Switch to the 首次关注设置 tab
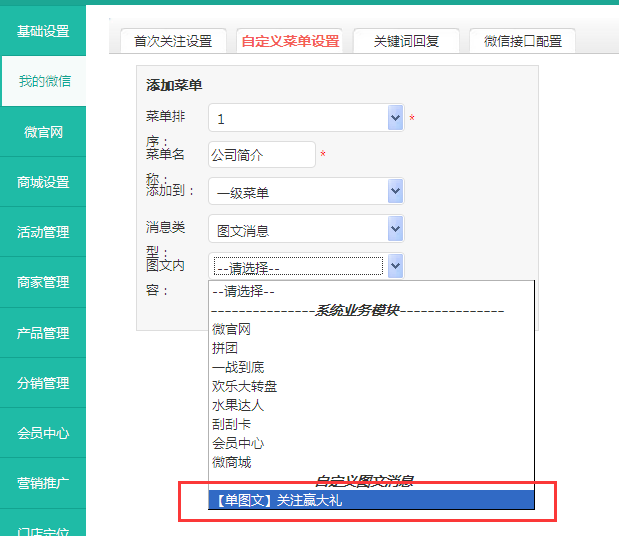 pos(173,41)
